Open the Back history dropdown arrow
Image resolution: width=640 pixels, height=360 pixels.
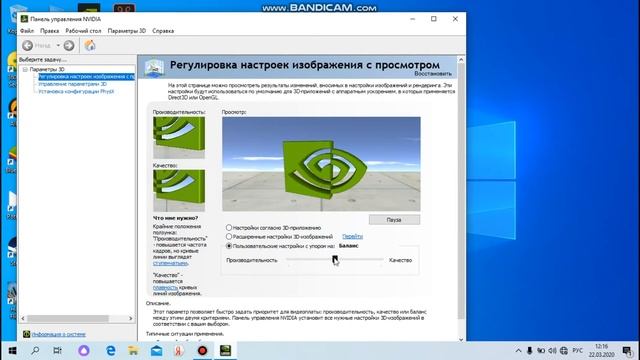tap(58, 46)
